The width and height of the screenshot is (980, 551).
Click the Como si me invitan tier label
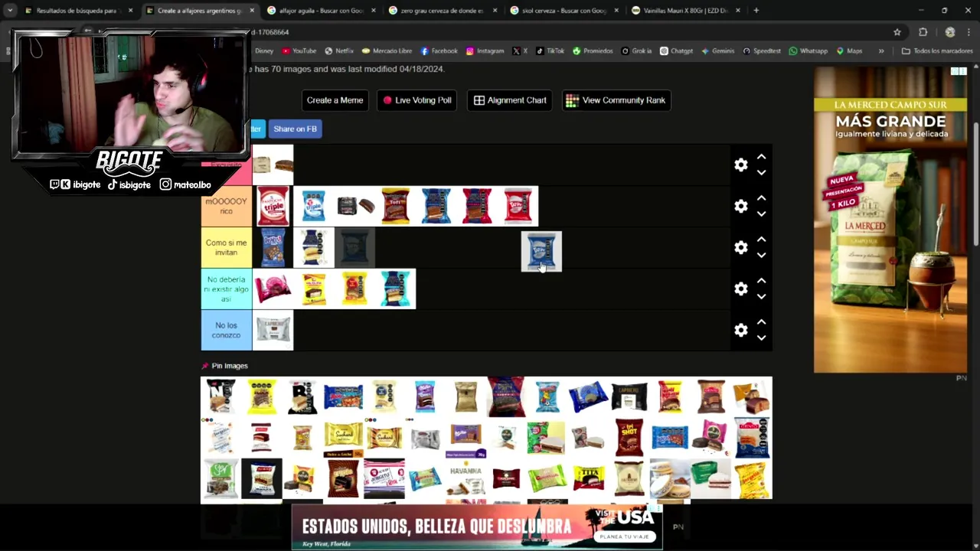pyautogui.click(x=227, y=248)
